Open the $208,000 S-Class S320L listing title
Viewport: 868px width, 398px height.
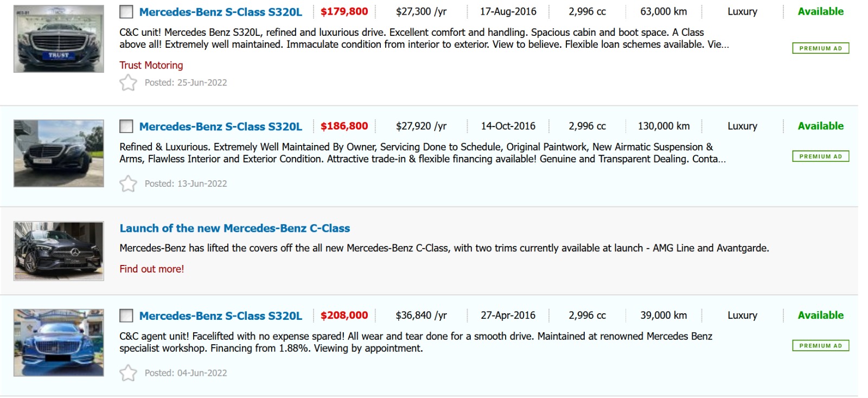[x=220, y=315]
